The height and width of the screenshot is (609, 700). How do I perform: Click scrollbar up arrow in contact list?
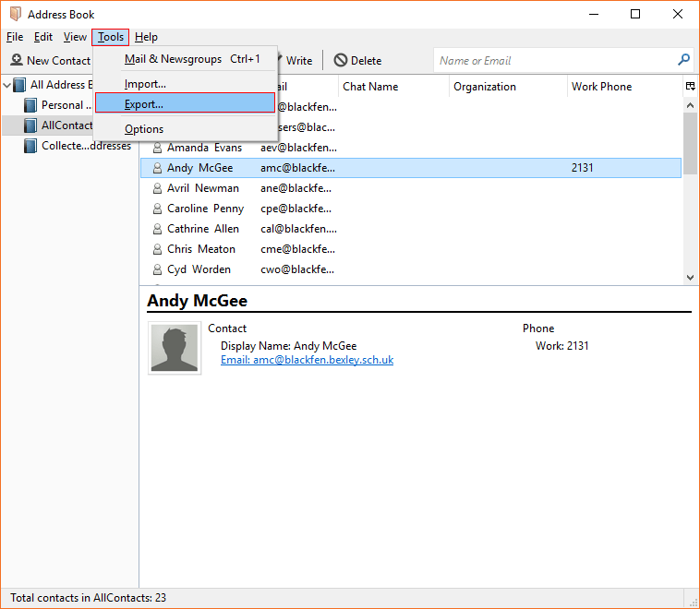tap(690, 104)
